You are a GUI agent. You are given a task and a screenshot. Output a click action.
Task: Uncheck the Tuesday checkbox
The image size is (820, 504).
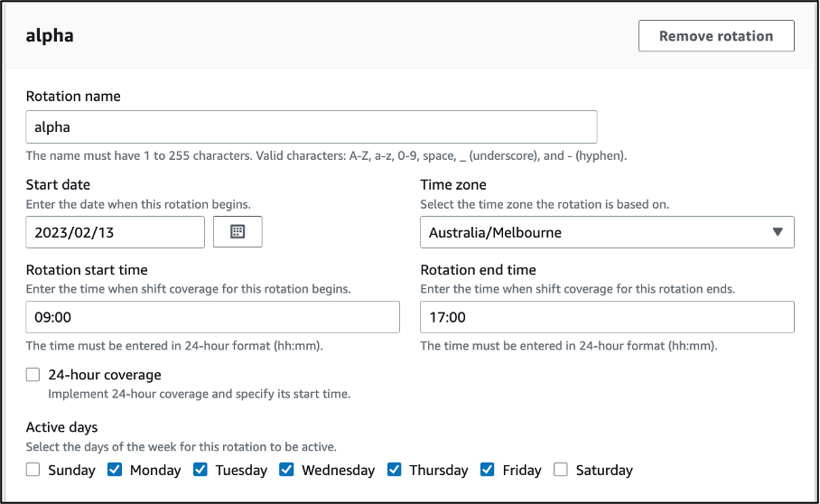[200, 470]
